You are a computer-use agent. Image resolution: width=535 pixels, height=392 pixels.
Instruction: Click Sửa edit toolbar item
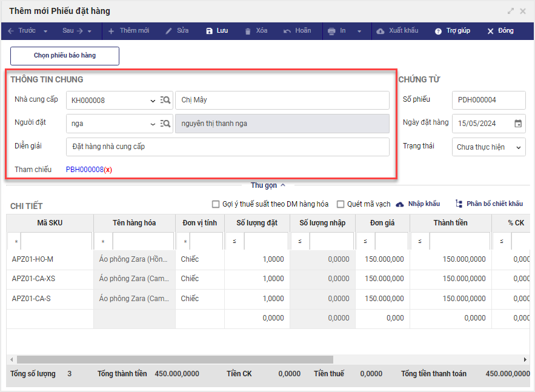[x=177, y=31]
